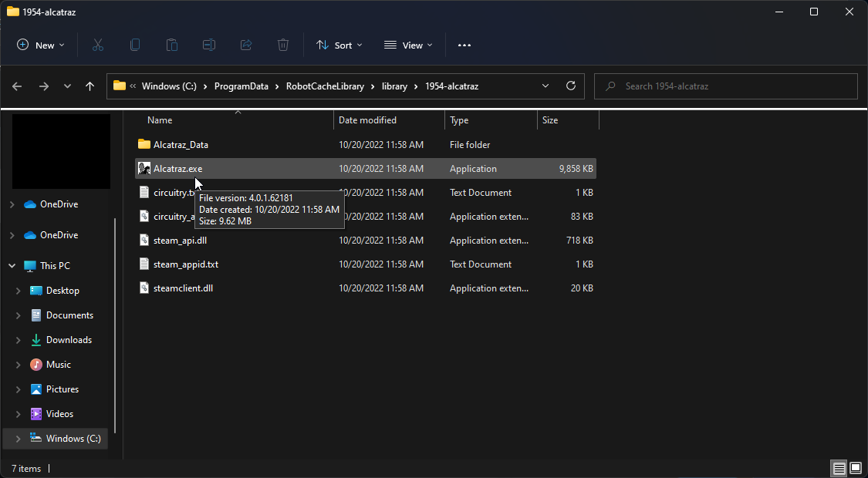
Task: Click the steam_api.dll file icon
Action: (144, 241)
